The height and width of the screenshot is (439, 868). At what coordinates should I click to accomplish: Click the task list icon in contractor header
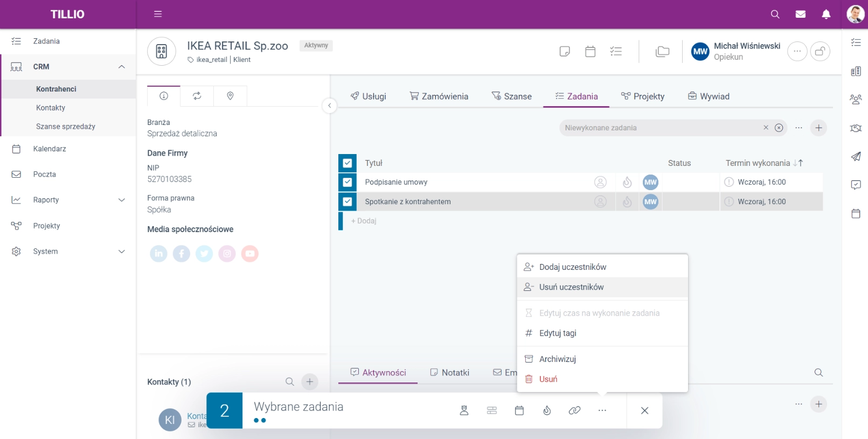point(616,51)
